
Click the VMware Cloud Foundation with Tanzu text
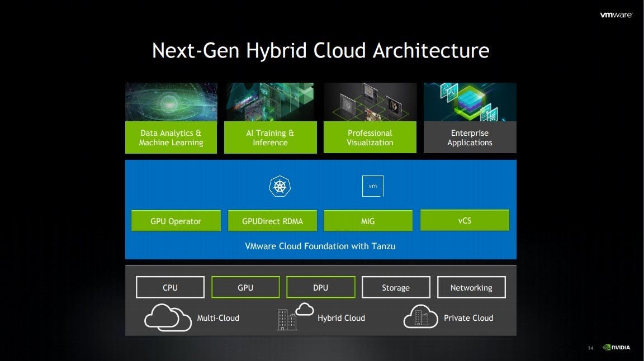pyautogui.click(x=320, y=246)
